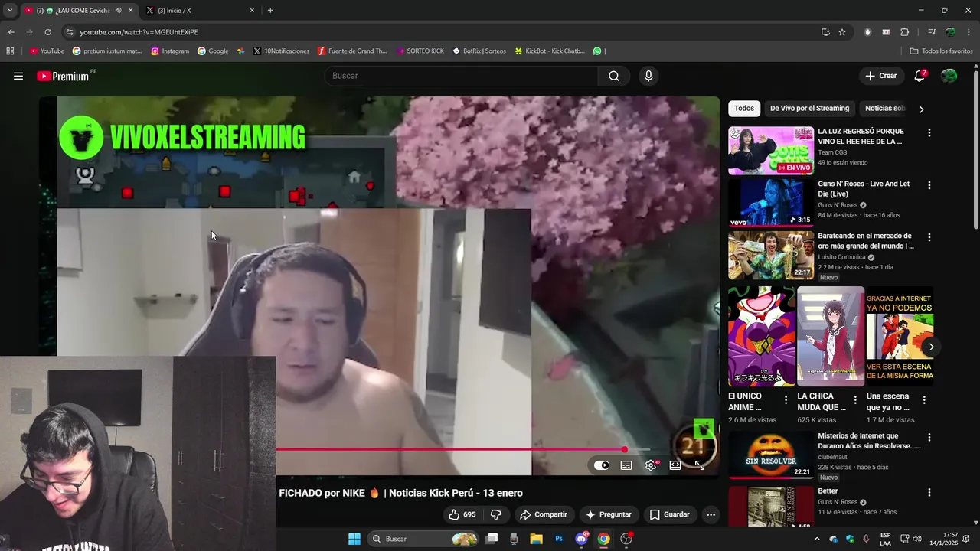This screenshot has width=980, height=551.
Task: Open options for LA LUZ REGRESÓ video
Action: 929,133
